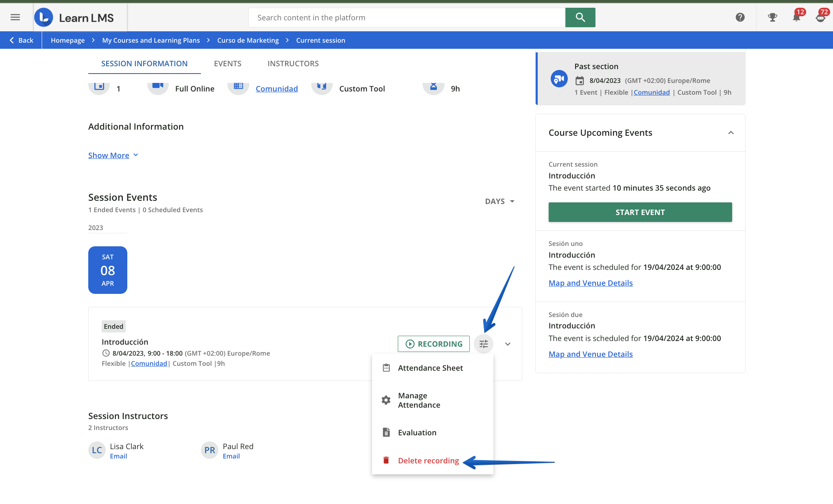
Task: Click Lisa Clark's Email link
Action: click(118, 456)
